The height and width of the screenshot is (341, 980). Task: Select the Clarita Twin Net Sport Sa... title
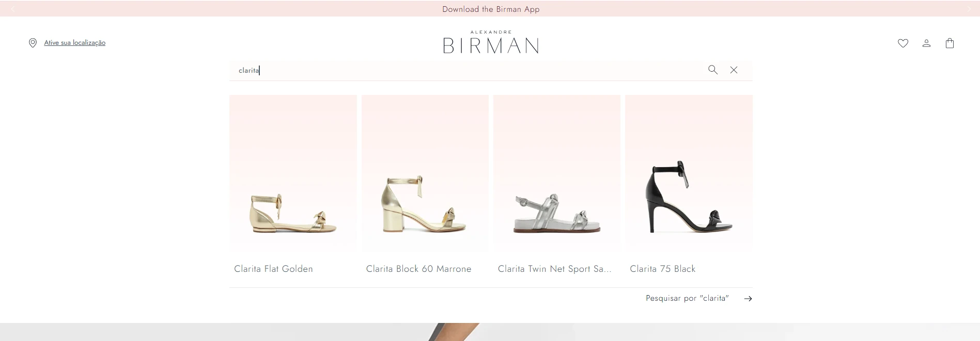554,269
